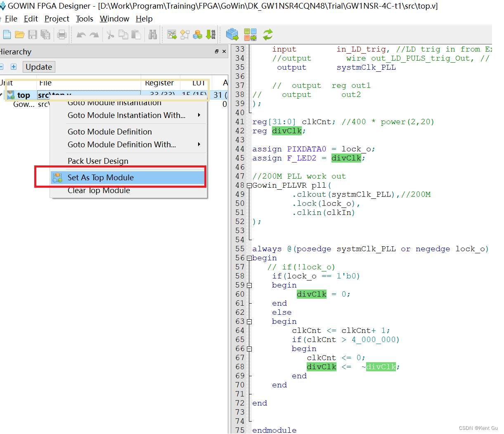Image resolution: width=504 pixels, height=434 pixels.
Task: Collapse the begin block at line 56
Action: pos(249,258)
